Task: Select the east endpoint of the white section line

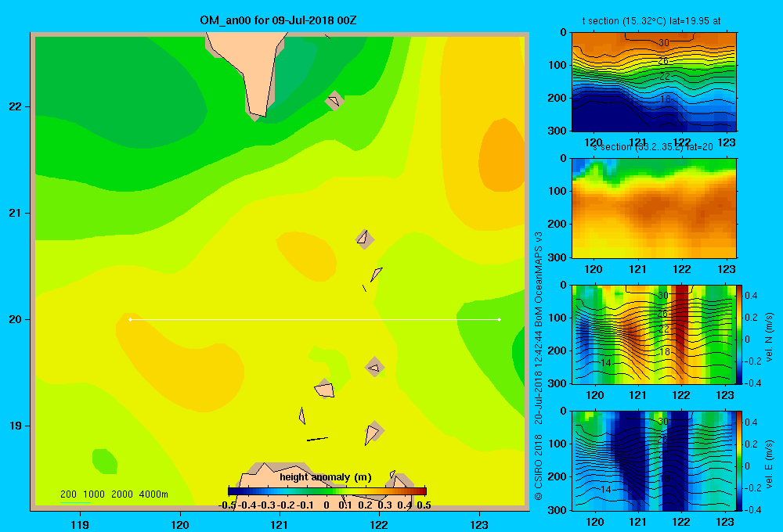Action: tap(500, 319)
